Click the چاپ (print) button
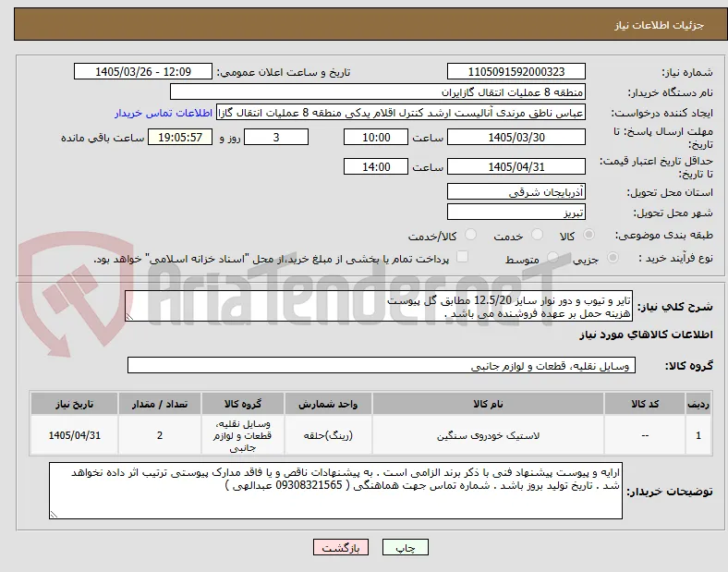The width and height of the screenshot is (728, 572). pos(405,548)
